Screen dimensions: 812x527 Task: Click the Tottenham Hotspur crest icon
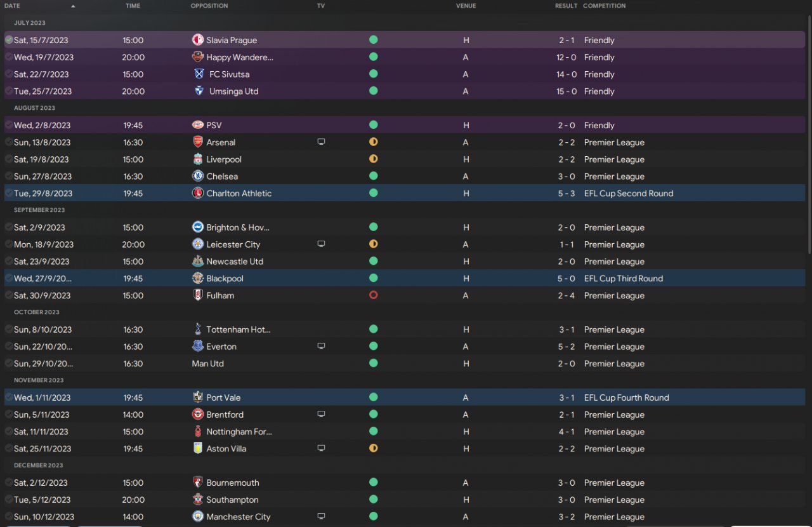pos(198,330)
